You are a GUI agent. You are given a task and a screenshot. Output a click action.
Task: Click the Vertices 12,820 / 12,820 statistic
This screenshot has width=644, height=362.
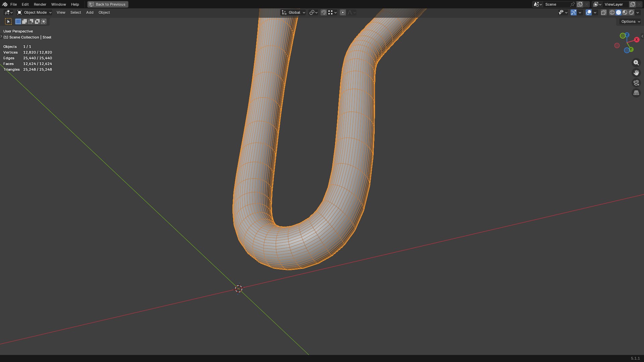(x=28, y=52)
